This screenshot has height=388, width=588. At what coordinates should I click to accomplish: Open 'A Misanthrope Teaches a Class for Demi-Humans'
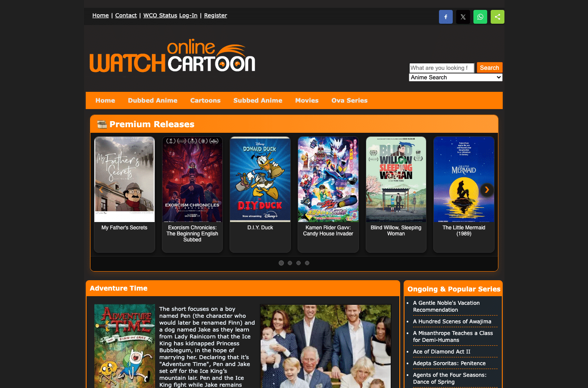(x=453, y=337)
